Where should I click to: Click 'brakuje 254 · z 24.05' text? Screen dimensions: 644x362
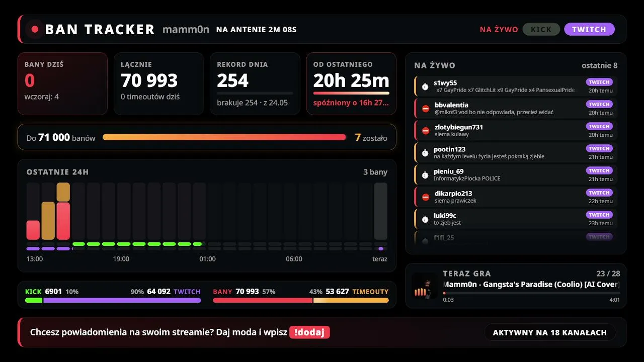253,103
